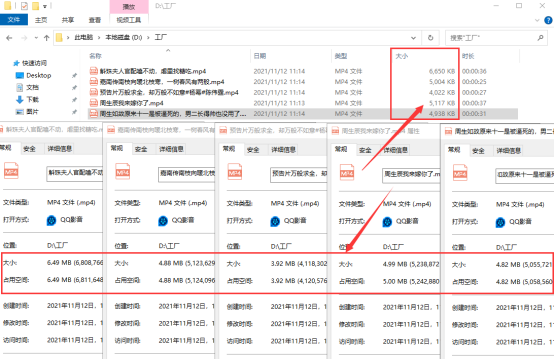Click the MP4 file icon in the 4.88 MB dialog
Image resolution: width=554 pixels, height=360 pixels.
click(123, 172)
